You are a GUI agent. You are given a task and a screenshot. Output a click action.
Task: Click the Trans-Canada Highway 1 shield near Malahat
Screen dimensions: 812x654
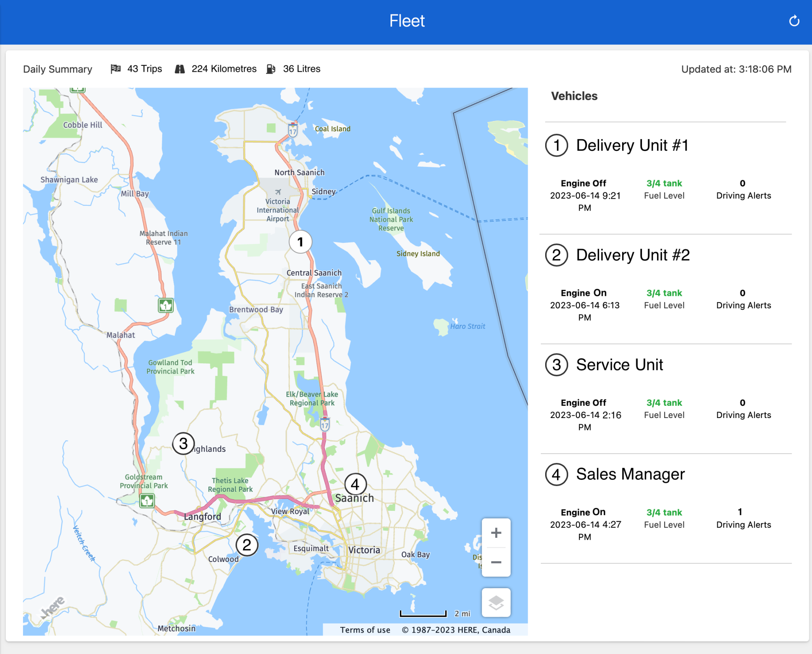[166, 305]
